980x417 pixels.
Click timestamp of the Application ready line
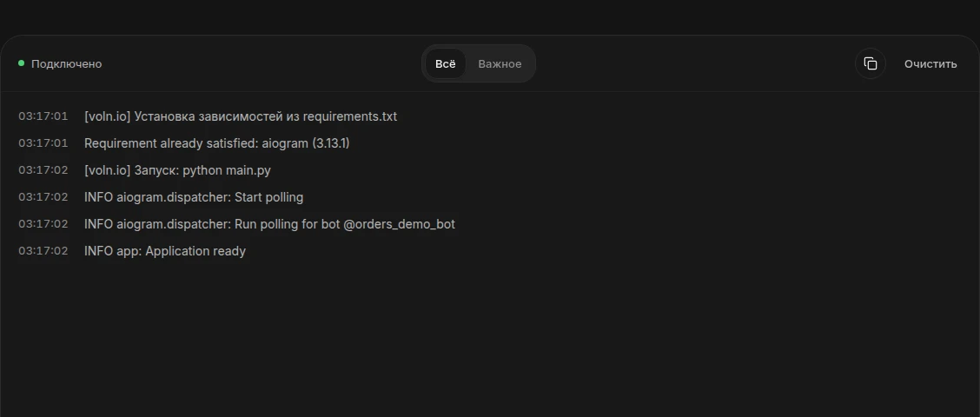pos(43,251)
